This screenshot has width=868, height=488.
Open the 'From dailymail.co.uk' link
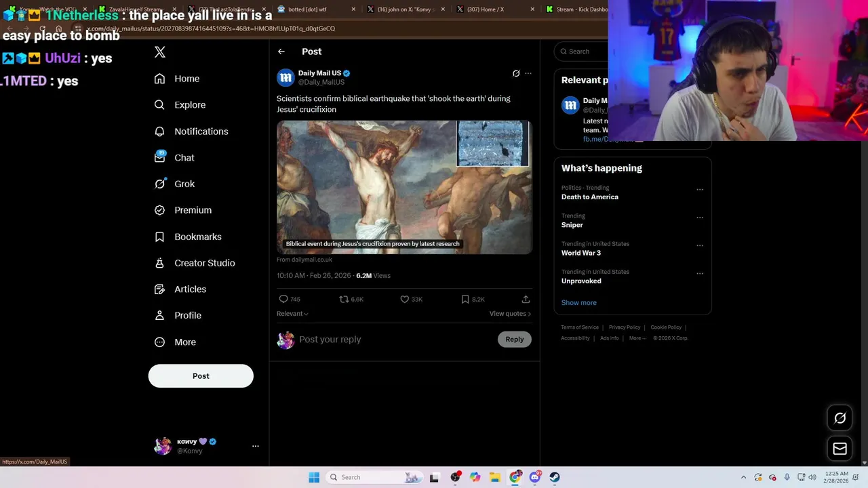(304, 260)
